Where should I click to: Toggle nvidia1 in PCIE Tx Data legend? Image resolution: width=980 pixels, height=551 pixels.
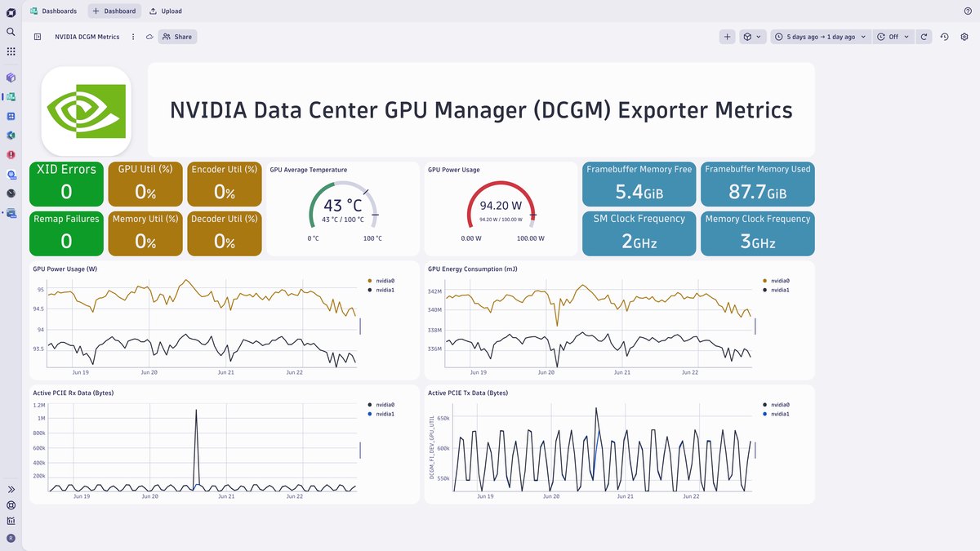(777, 414)
